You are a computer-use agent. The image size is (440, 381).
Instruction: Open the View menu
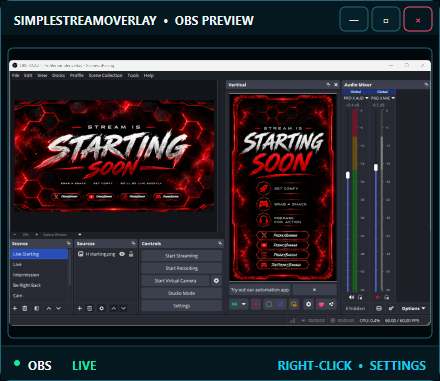click(x=42, y=75)
